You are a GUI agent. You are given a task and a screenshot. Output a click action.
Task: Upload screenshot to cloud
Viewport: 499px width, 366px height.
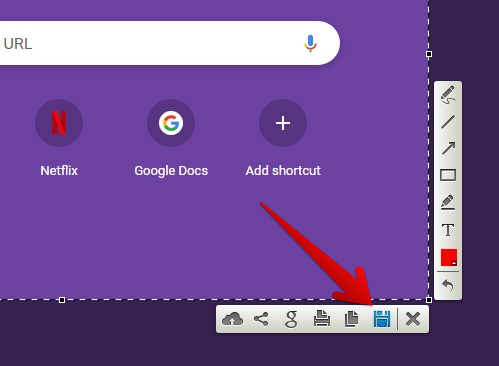[x=232, y=319]
